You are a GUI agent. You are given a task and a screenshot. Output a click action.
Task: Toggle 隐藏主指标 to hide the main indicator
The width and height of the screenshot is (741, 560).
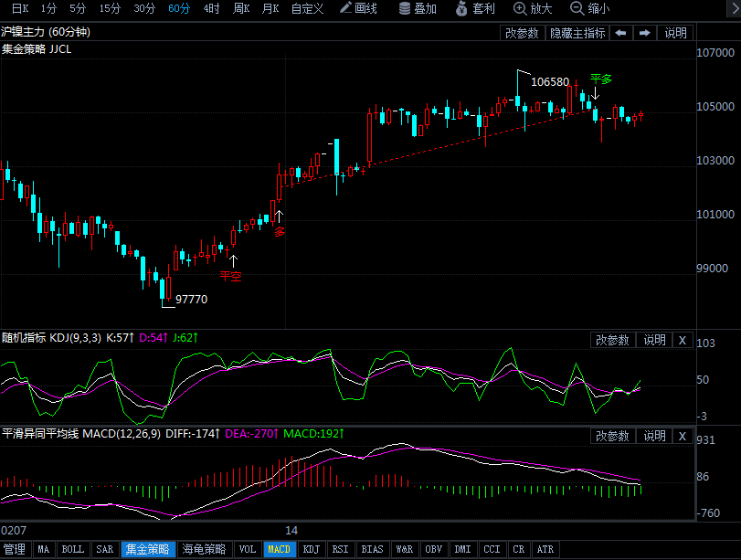[577, 33]
